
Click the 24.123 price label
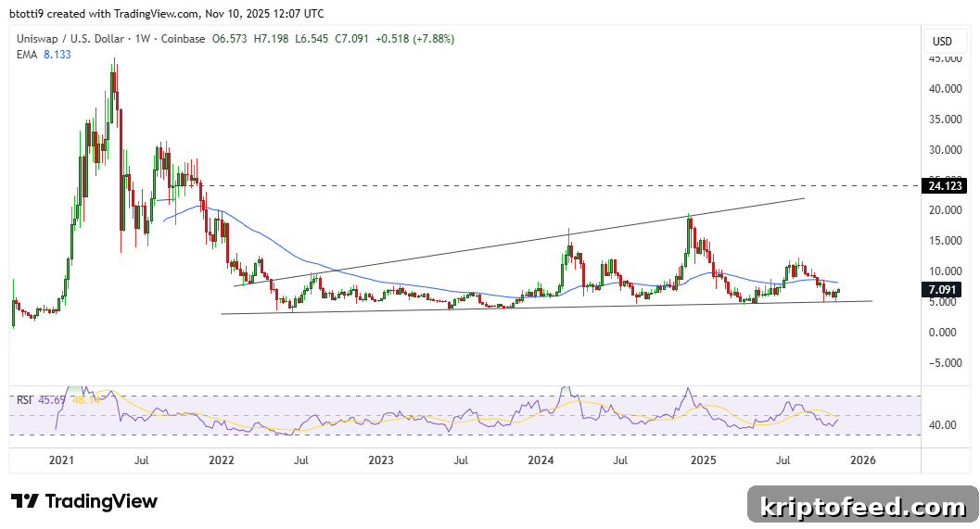945,185
